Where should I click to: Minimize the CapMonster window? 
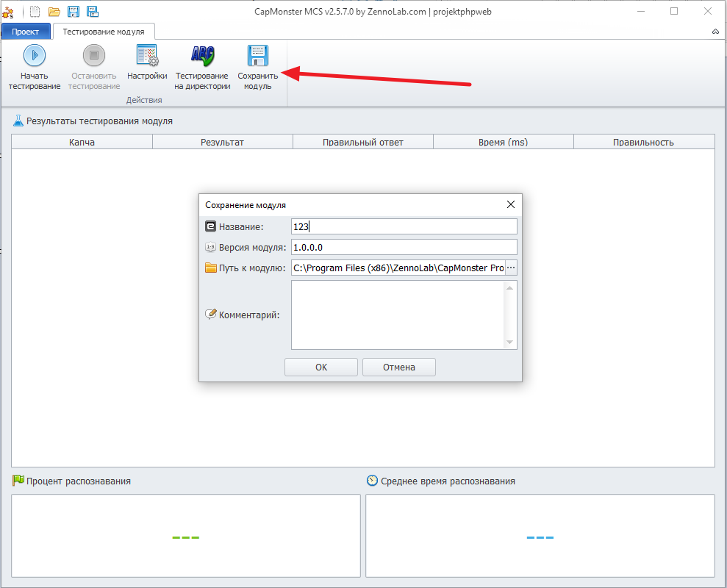[x=641, y=12]
